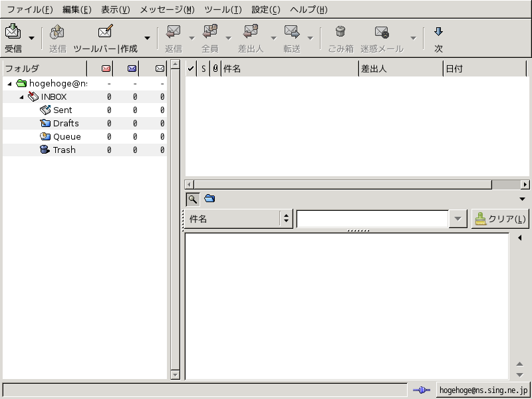Open the ファイル(F) menu
The height and width of the screenshot is (399, 532).
click(29, 9)
